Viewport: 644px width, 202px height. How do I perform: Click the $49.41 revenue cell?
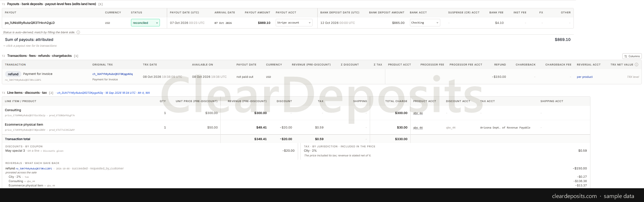click(x=261, y=127)
